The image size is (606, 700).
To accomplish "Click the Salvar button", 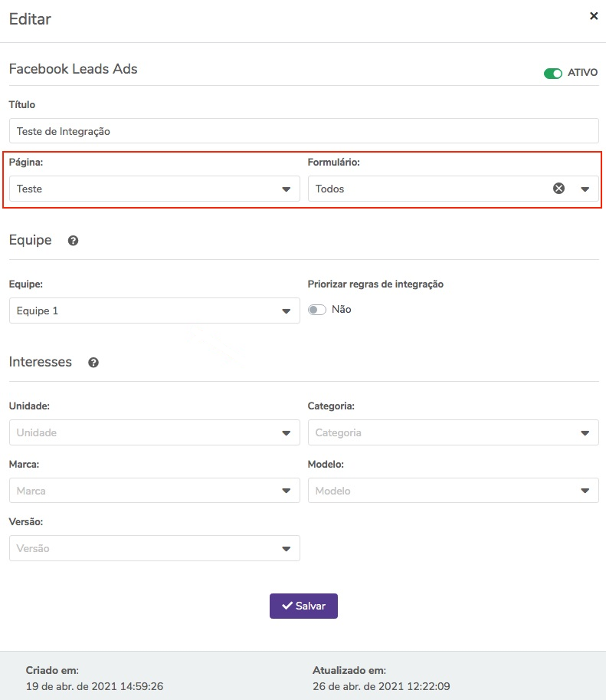I will 303,606.
